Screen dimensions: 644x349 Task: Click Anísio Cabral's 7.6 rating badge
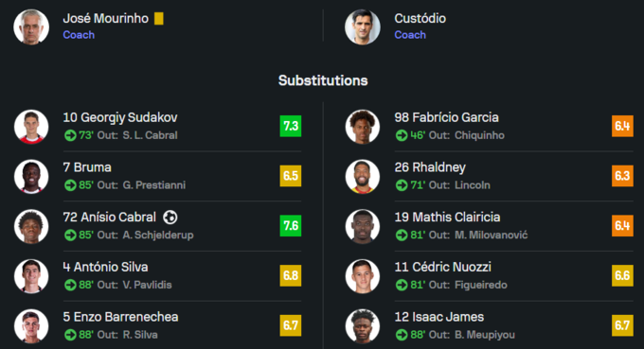291,225
